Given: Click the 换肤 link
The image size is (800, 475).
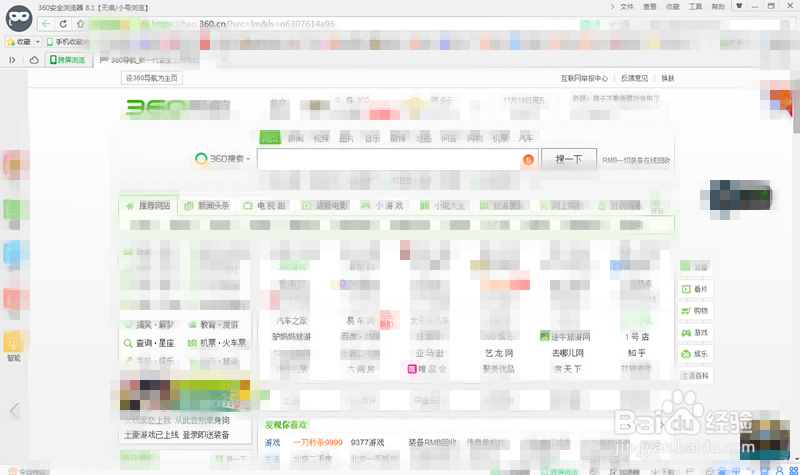Looking at the screenshot, I should tap(668, 79).
